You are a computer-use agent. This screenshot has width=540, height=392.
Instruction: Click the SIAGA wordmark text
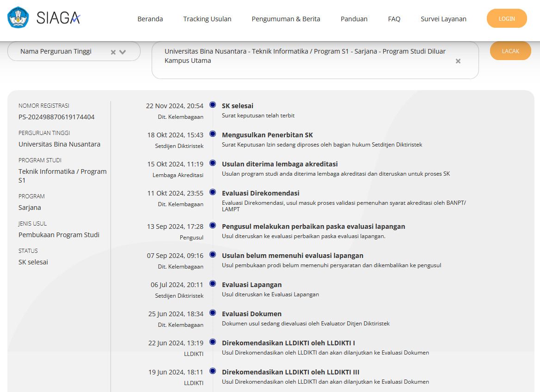click(x=58, y=18)
